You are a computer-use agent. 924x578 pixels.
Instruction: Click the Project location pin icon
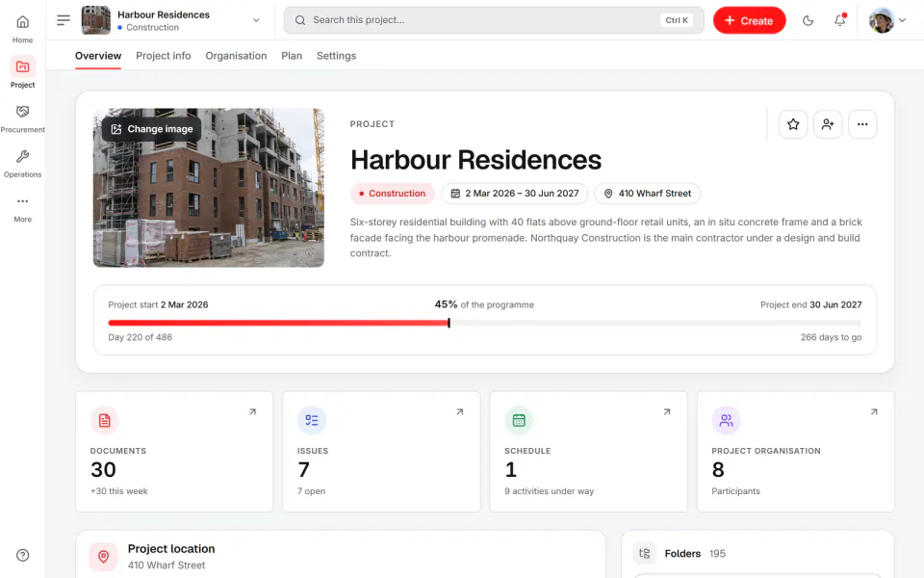point(103,556)
